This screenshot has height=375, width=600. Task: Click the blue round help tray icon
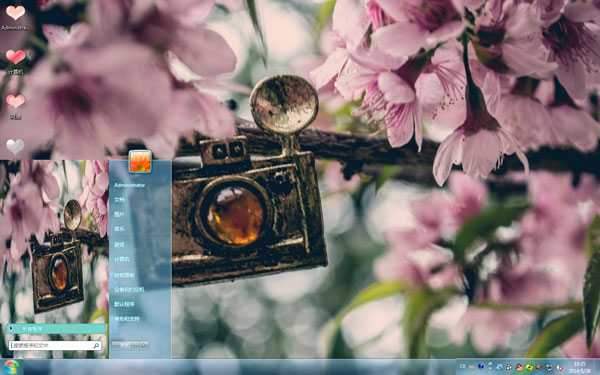(481, 366)
